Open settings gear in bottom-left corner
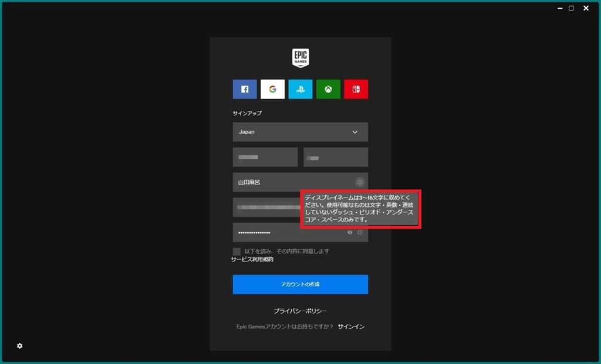This screenshot has width=601, height=364. [19, 346]
